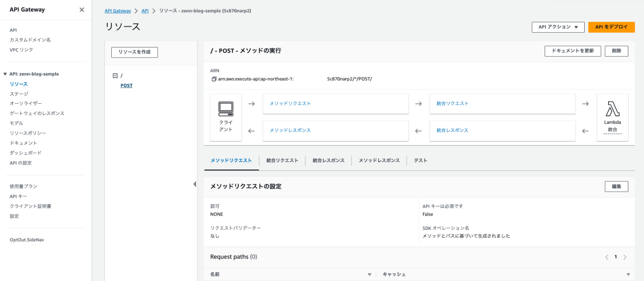Image resolution: width=644 pixels, height=281 pixels.
Task: Click the client computer icon
Action: click(226, 109)
